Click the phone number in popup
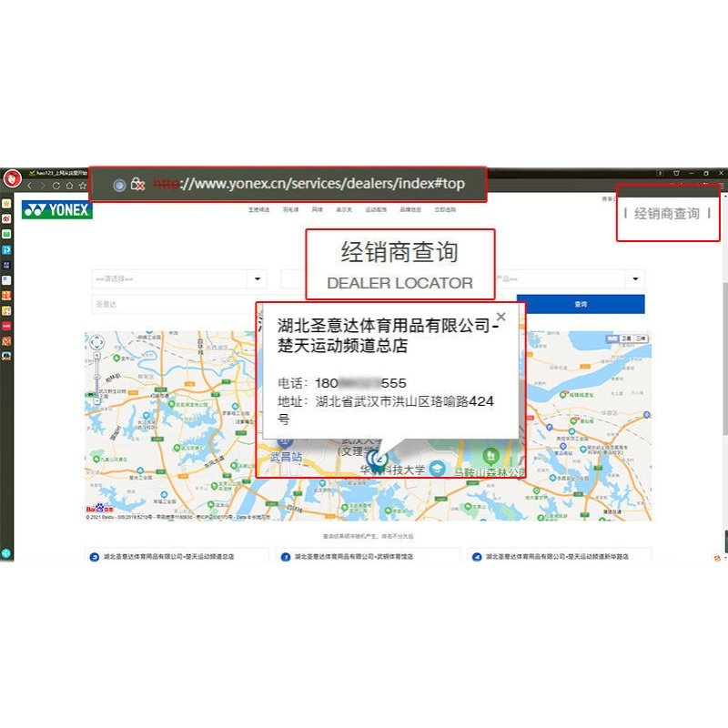 (360, 383)
